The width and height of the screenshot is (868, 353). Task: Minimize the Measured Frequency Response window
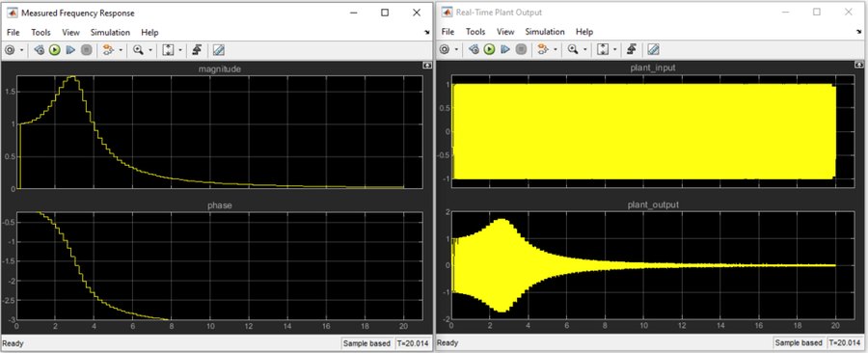click(x=353, y=13)
